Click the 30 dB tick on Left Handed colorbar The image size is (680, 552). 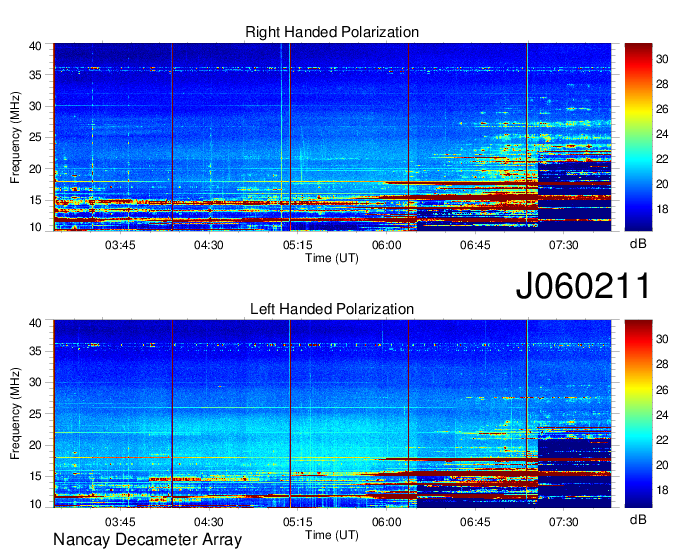(662, 340)
